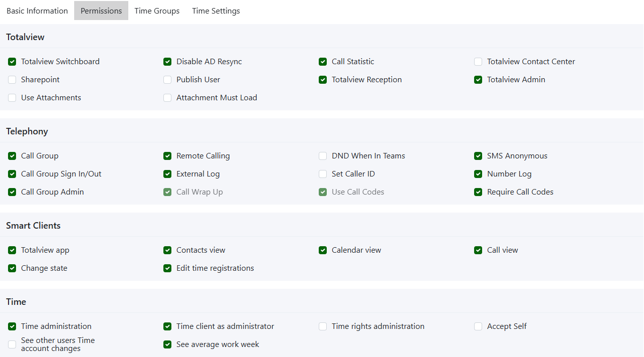
Task: Uncheck Call Group Admin
Action: (x=12, y=192)
